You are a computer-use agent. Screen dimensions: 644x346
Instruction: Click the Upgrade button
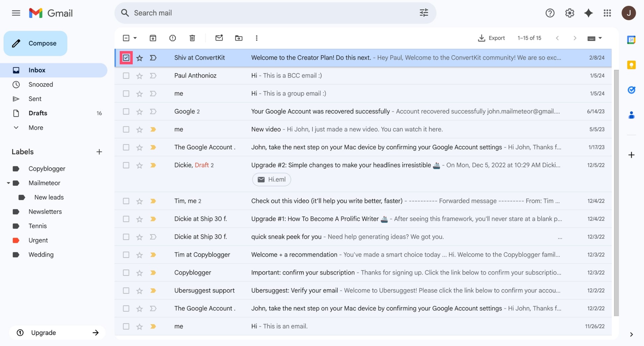(x=57, y=333)
